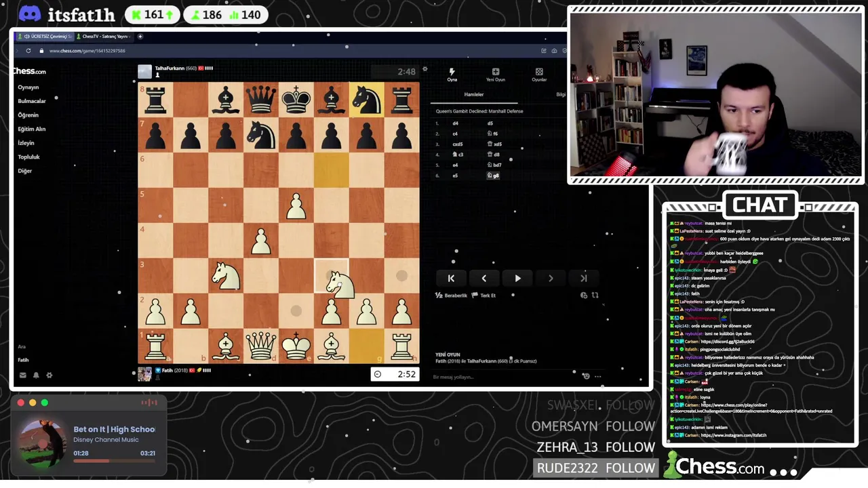
Task: Play moves with the play button
Action: pyautogui.click(x=517, y=278)
